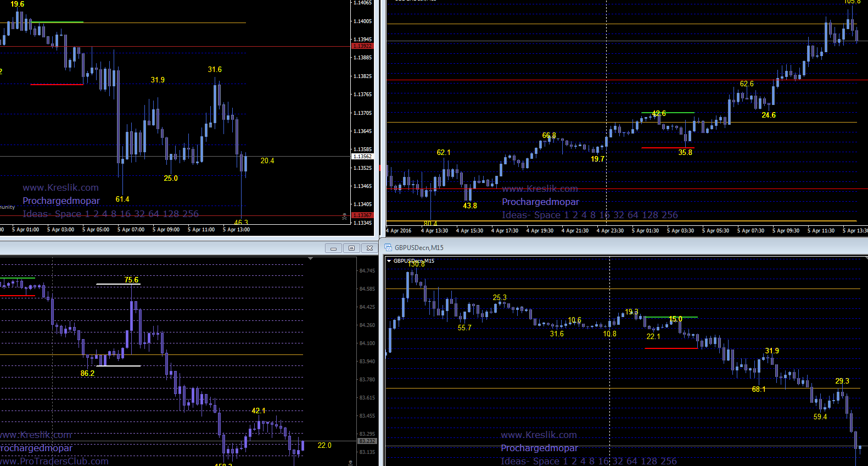Image resolution: width=868 pixels, height=466 pixels.
Task: Click the yellow 35.8 value label
Action: 685,153
